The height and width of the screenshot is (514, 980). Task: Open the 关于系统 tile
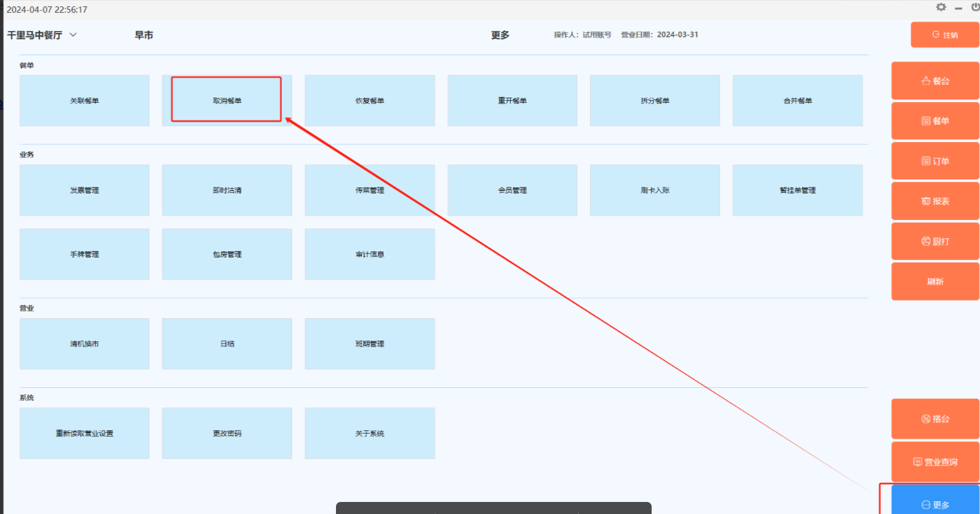tap(370, 434)
